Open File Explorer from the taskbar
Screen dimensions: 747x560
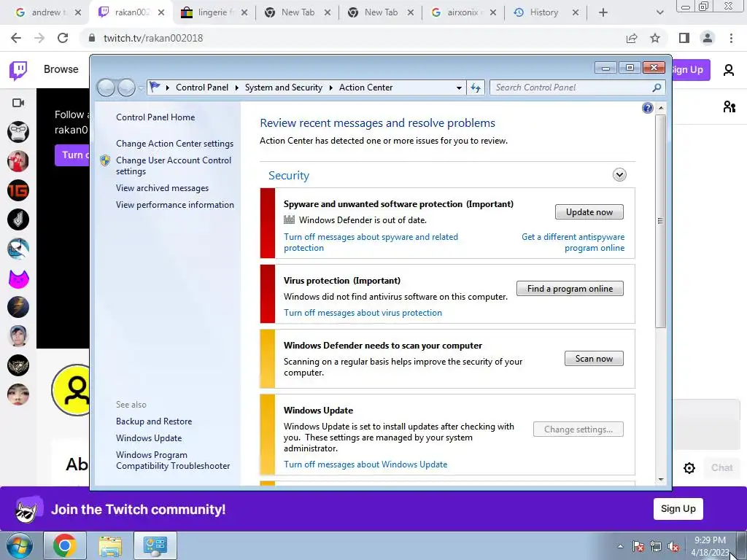pyautogui.click(x=110, y=545)
